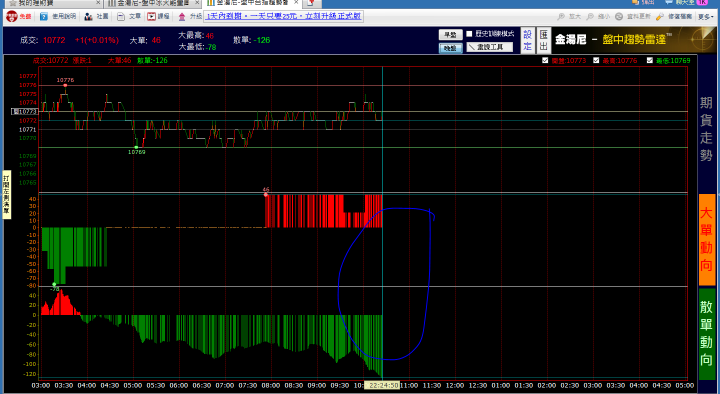
Task: Refresh data with 資料更新 icon
Action: pos(619,17)
